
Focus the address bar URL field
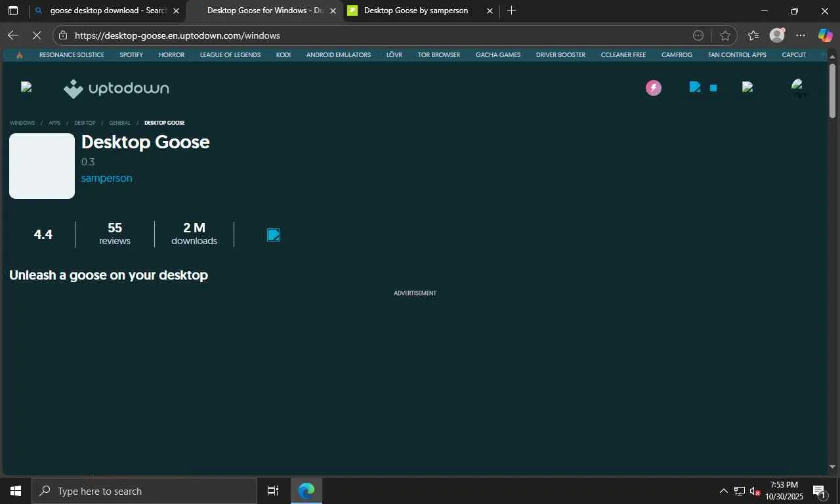click(x=381, y=35)
